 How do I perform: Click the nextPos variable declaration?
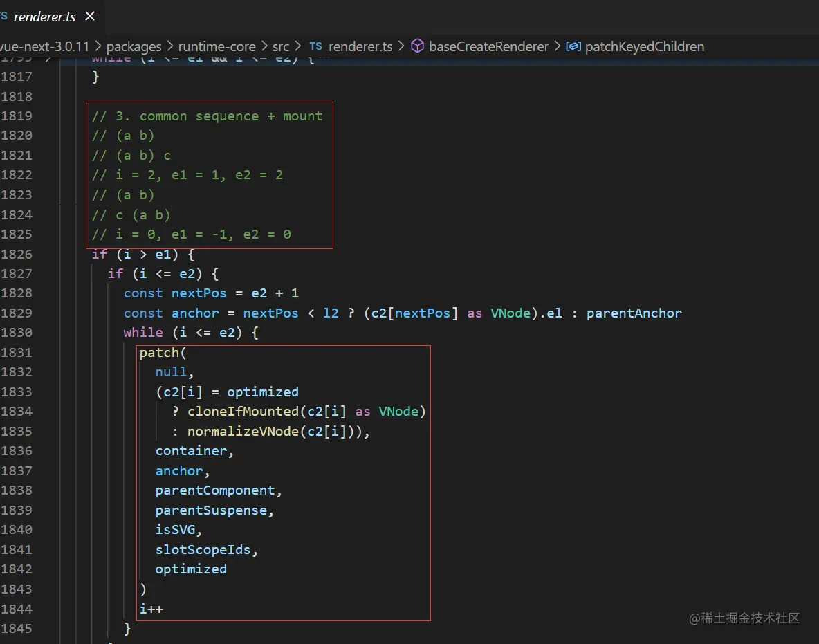[199, 293]
